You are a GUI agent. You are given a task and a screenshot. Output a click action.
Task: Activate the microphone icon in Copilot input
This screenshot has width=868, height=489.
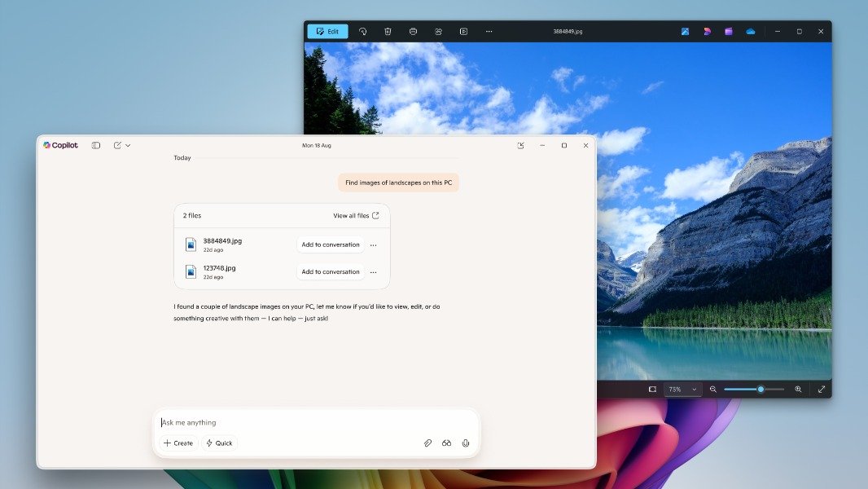(x=465, y=443)
